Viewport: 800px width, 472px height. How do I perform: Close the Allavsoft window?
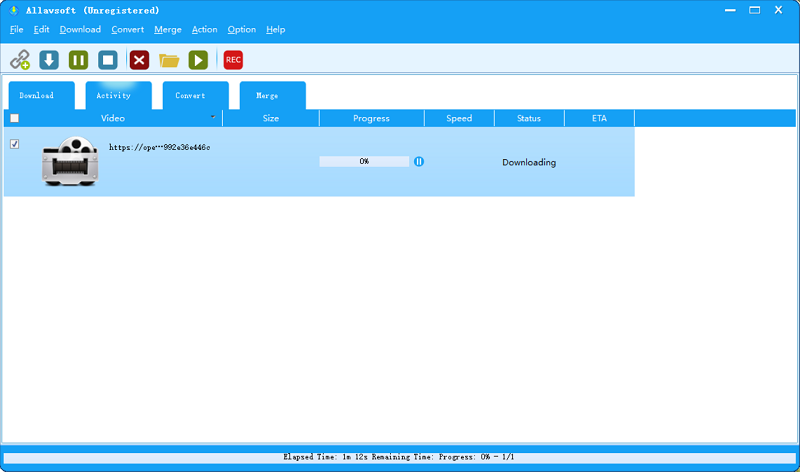click(779, 10)
